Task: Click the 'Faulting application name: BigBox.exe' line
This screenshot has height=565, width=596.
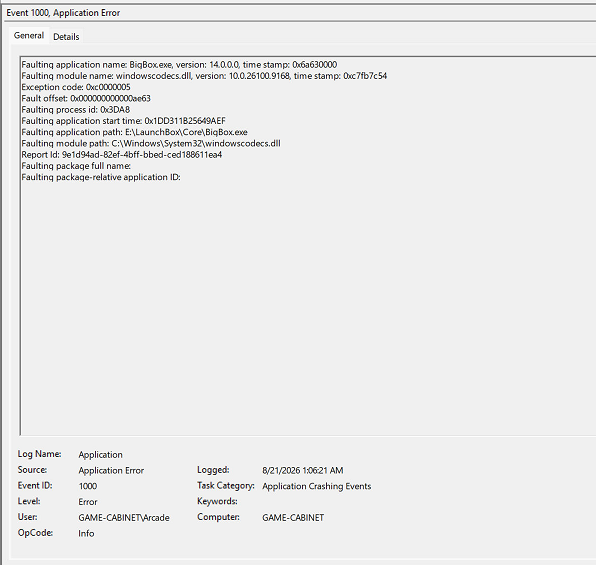Action: coord(179,65)
